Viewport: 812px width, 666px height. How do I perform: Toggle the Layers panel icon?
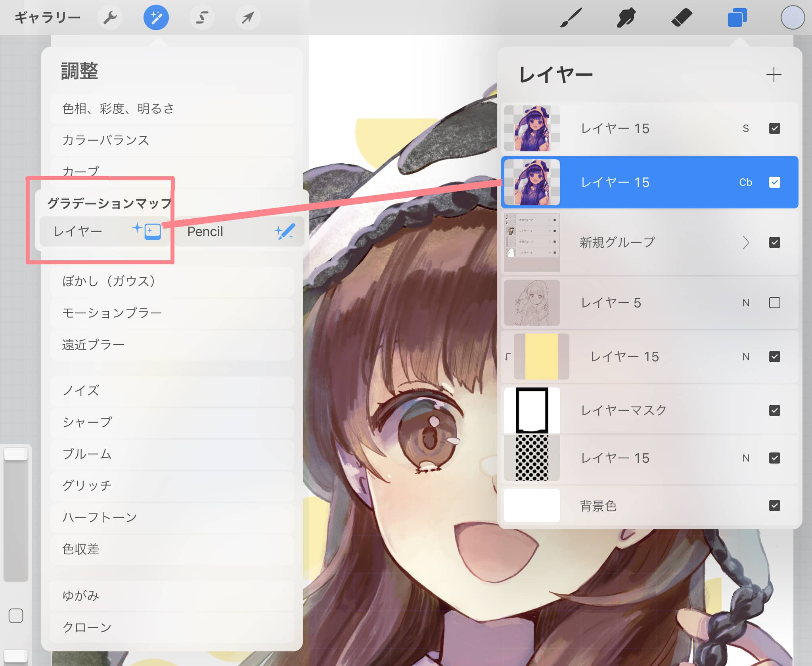[737, 17]
